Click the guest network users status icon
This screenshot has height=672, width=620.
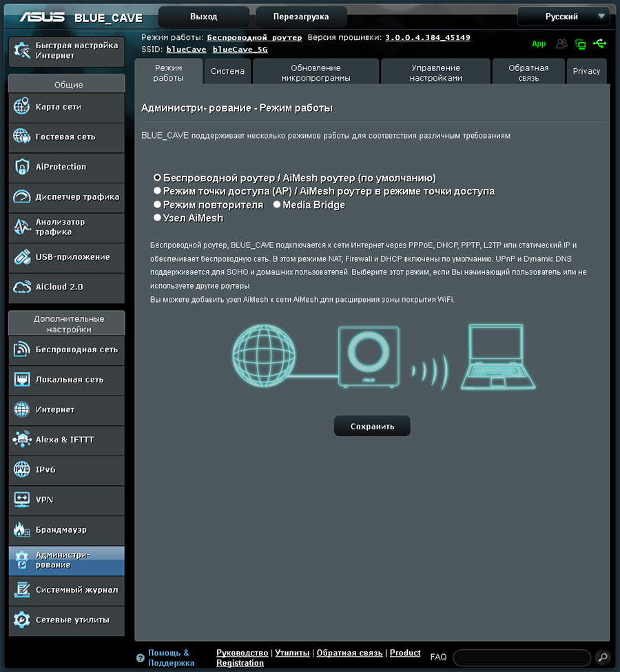tap(561, 43)
